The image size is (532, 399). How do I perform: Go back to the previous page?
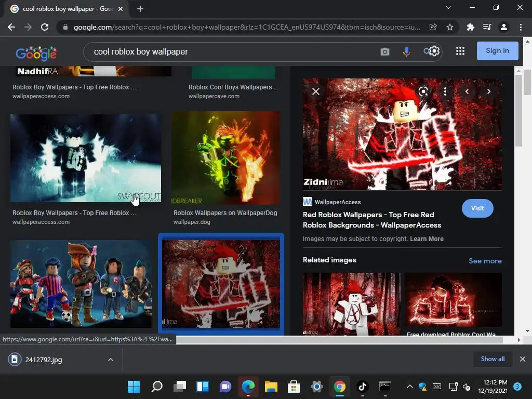(11, 27)
